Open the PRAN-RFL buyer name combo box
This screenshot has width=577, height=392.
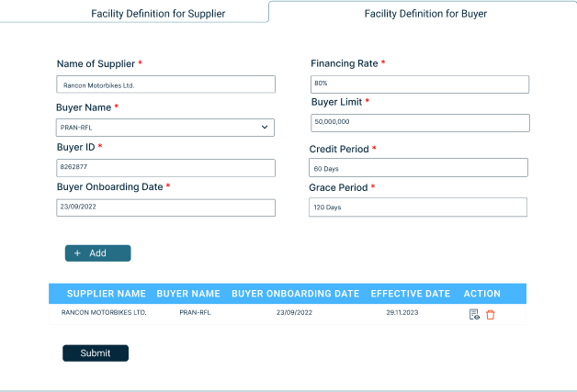(165, 128)
